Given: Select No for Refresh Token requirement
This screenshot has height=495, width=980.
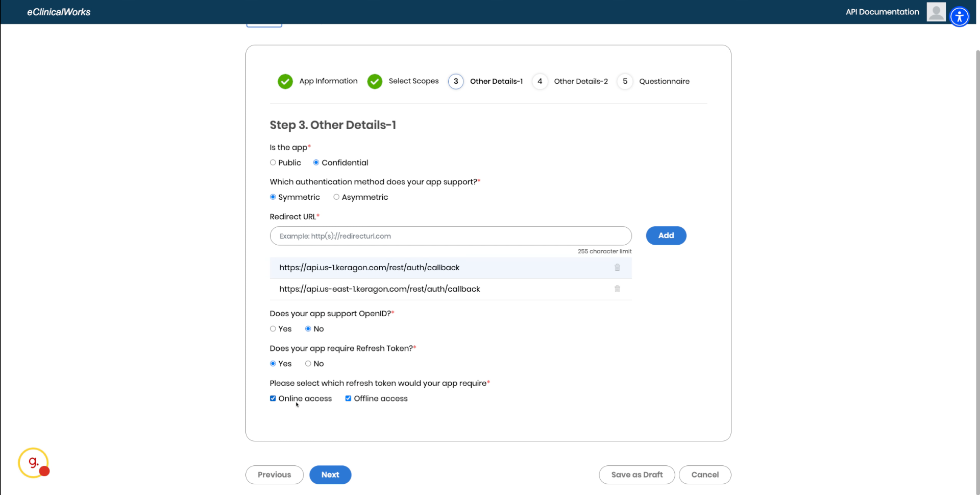Looking at the screenshot, I should point(308,364).
